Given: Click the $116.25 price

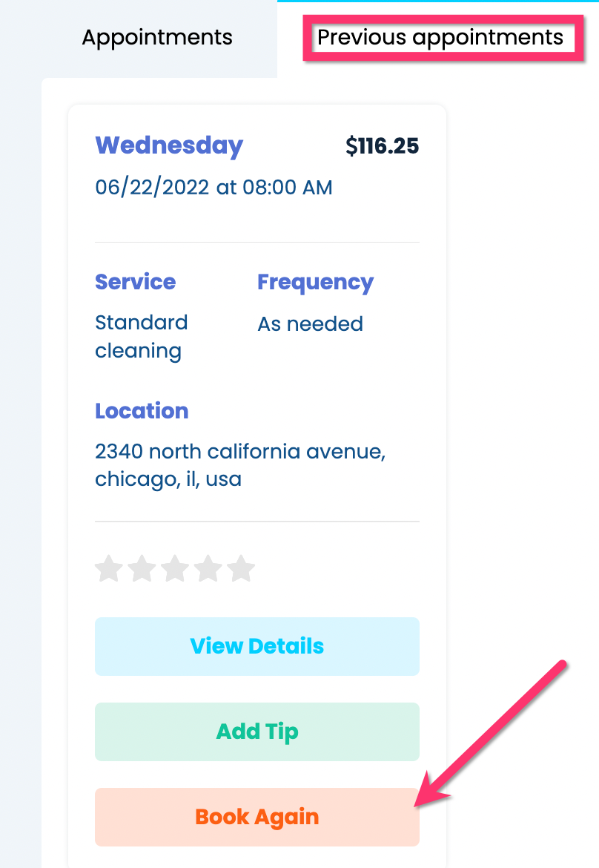Looking at the screenshot, I should (x=382, y=146).
